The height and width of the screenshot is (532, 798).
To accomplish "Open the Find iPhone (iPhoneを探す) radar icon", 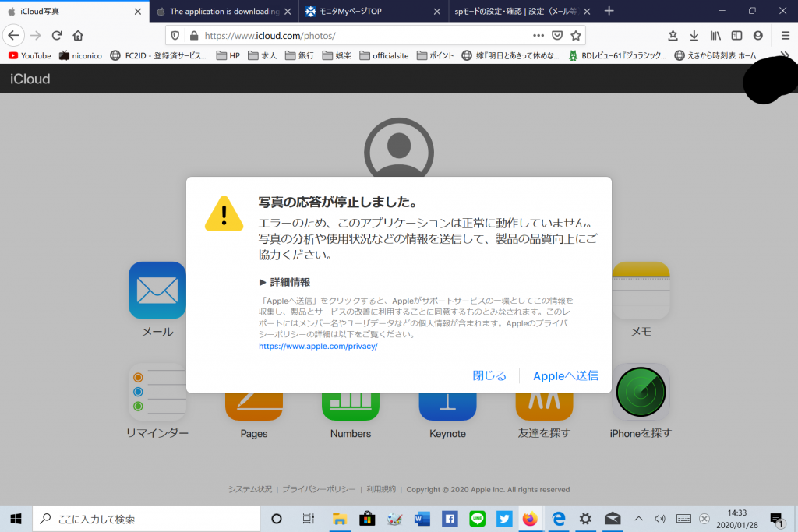I will (x=641, y=392).
